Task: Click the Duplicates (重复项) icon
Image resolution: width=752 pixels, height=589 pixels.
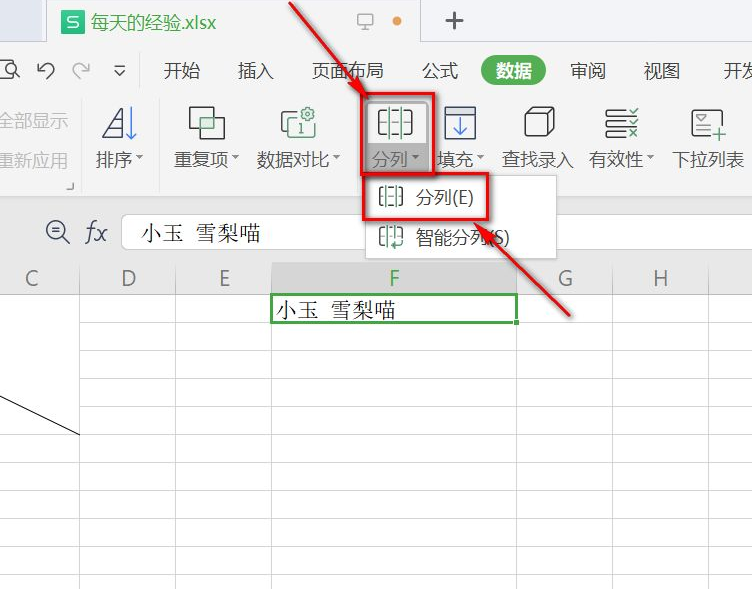Action: (206, 124)
